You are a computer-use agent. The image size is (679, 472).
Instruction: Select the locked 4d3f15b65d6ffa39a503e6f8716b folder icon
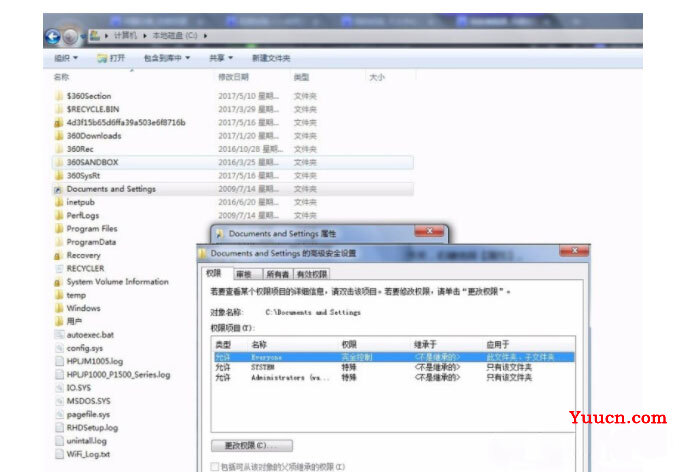coord(59,123)
